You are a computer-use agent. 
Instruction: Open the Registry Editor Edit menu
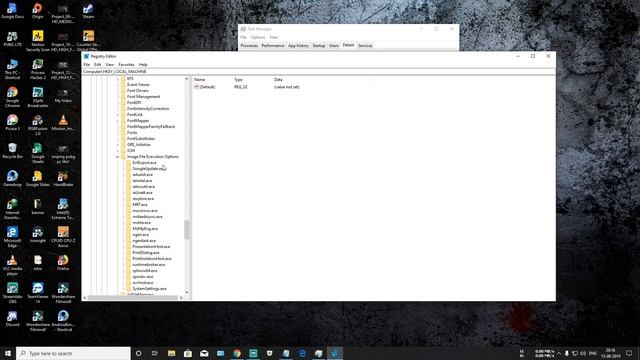(98, 64)
